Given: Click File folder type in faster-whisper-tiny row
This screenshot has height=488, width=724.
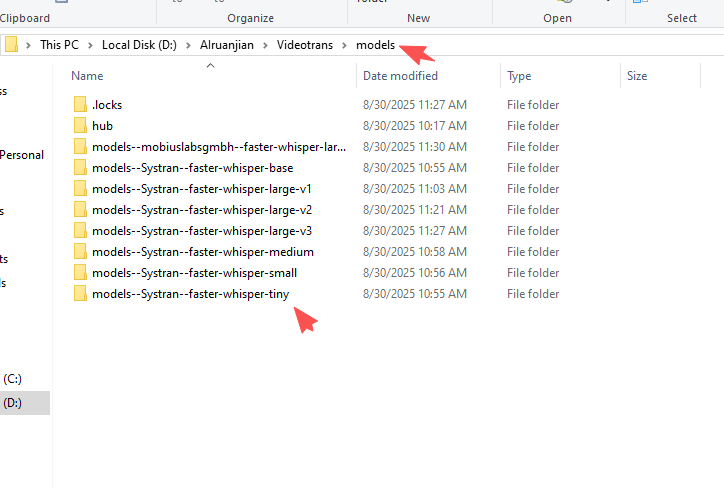Looking at the screenshot, I should point(533,294).
